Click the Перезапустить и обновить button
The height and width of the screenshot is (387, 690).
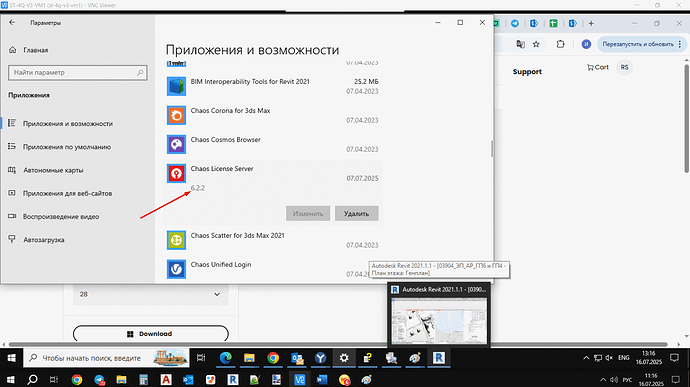[x=642, y=44]
